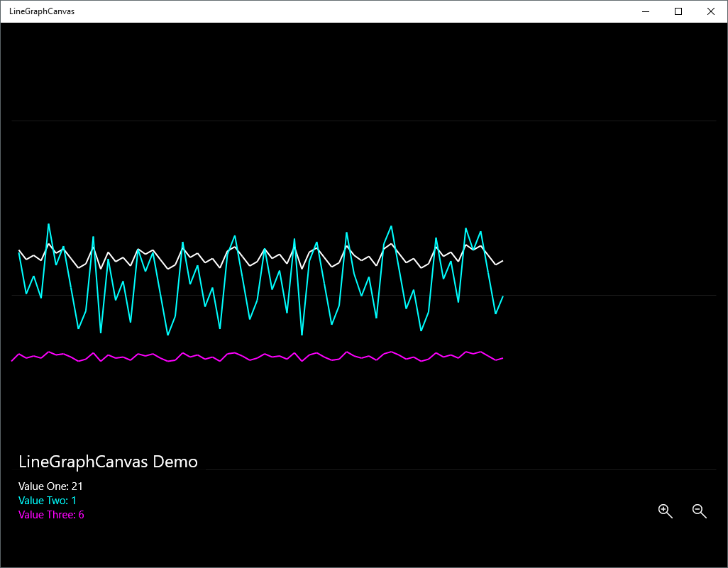Viewport: 728px width, 568px height.
Task: Click the zoom-in magnifier icon
Action: pyautogui.click(x=665, y=511)
